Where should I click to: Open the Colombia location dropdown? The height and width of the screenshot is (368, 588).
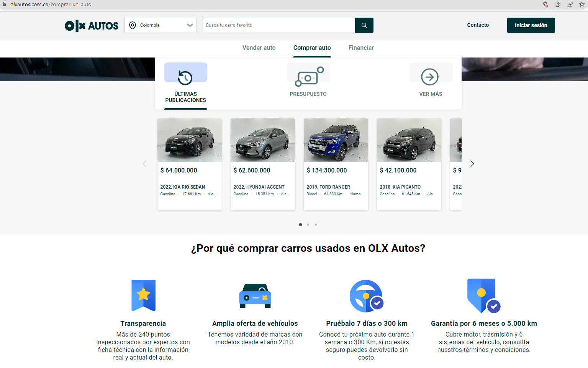pyautogui.click(x=161, y=25)
